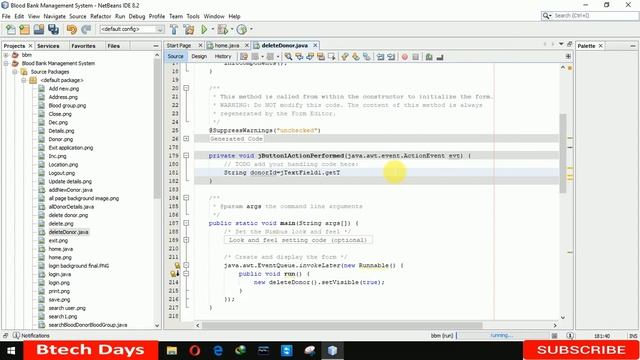Viewport: 640px width, 360px height.
Task: Click the New Project toolbar icon
Action: tap(24, 29)
